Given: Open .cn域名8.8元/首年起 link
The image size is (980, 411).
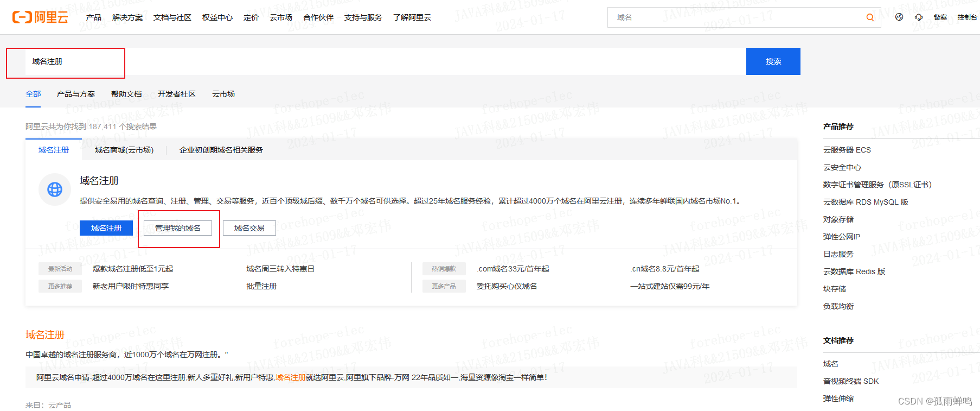Looking at the screenshot, I should 665,269.
